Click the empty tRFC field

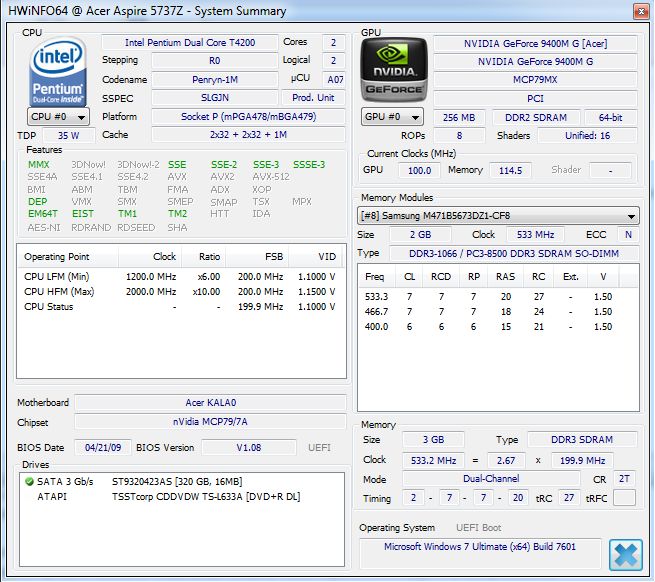pyautogui.click(x=625, y=498)
